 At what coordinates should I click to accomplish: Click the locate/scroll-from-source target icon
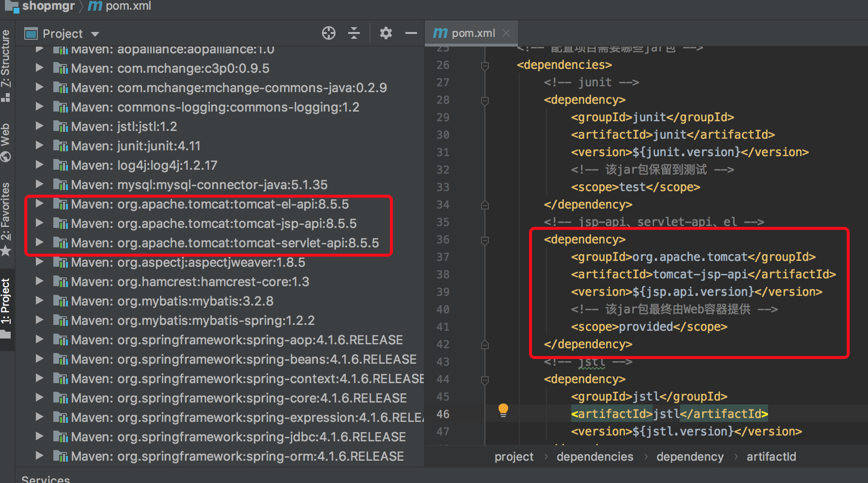coord(329,33)
